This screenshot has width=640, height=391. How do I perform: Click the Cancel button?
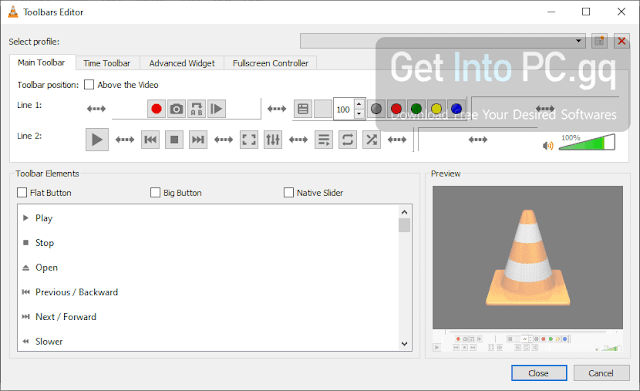[601, 373]
